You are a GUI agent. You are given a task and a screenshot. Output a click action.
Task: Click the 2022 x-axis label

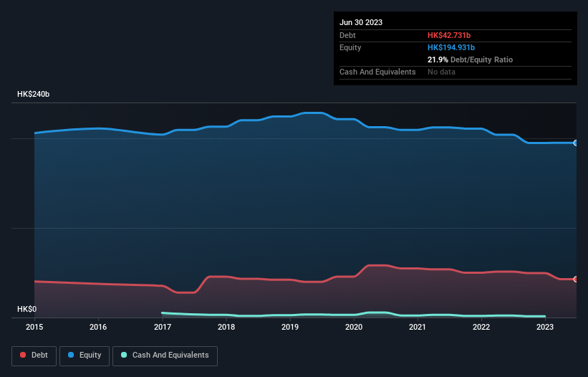click(481, 327)
